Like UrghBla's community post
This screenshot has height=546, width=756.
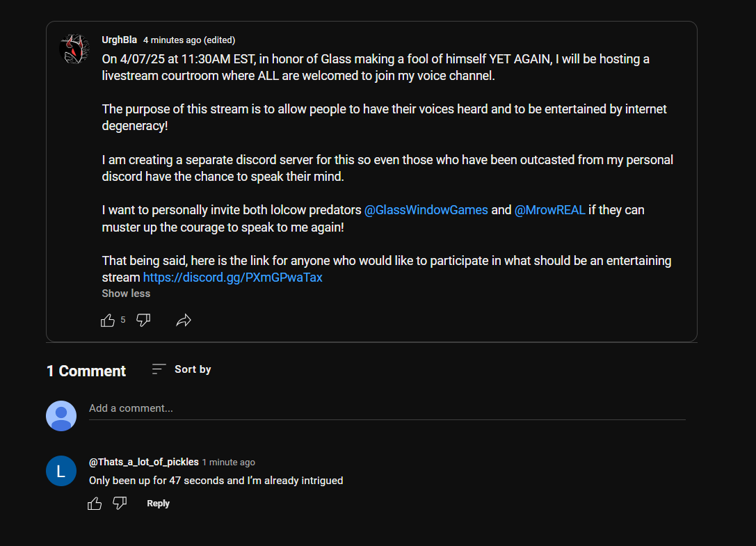(x=108, y=320)
